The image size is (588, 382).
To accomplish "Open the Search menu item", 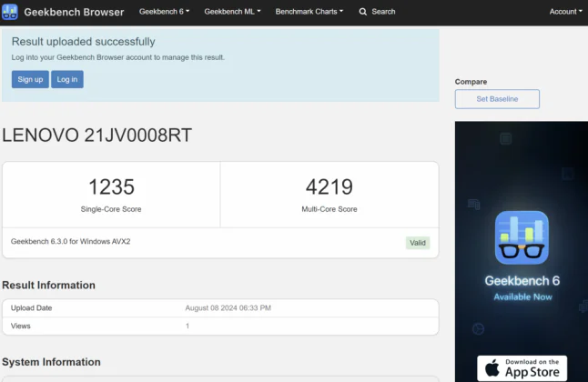I will pyautogui.click(x=377, y=12).
